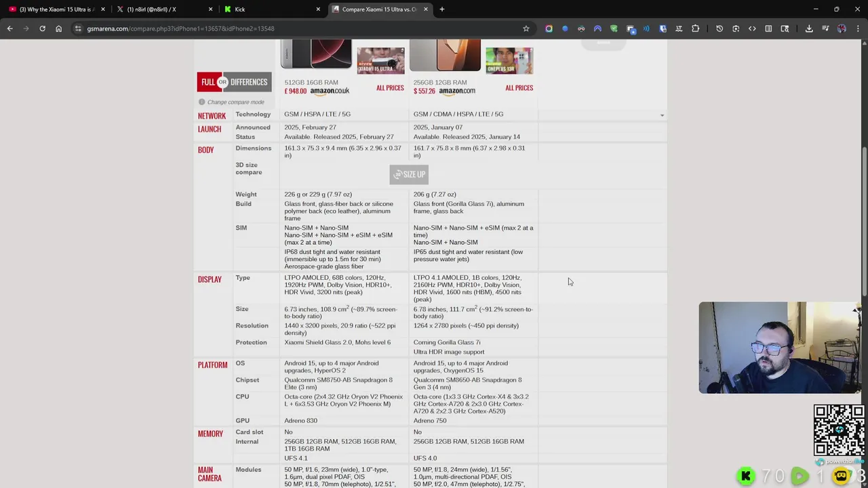Open the tab search icon
The height and width of the screenshot is (488, 868).
[x=785, y=28]
